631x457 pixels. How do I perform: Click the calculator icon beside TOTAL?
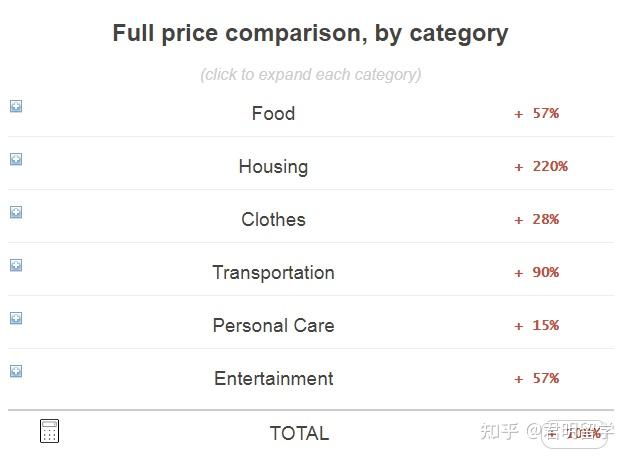click(49, 431)
